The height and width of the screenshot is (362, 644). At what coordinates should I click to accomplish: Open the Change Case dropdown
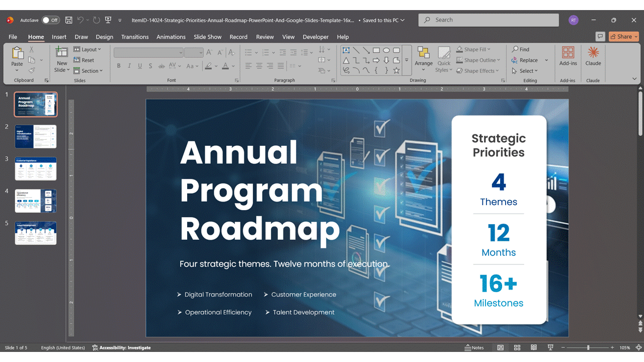193,66
